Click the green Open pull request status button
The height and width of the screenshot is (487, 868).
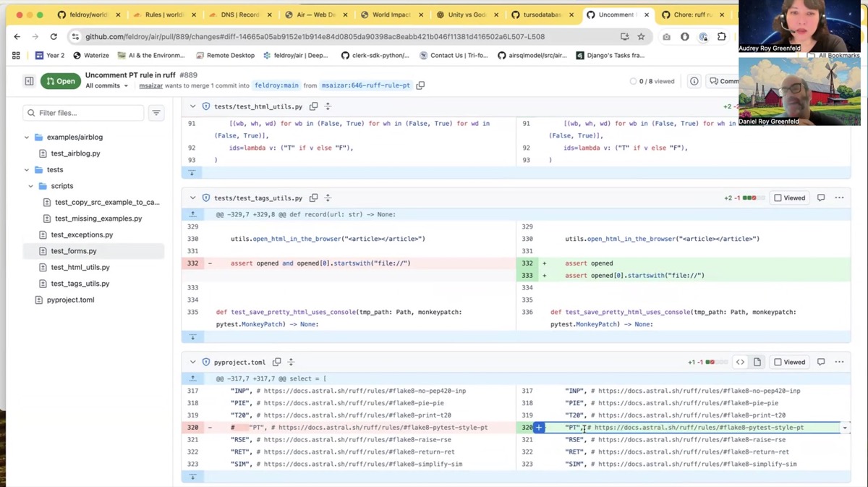click(60, 80)
